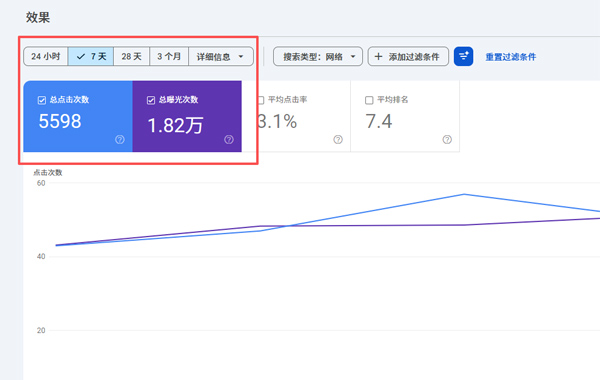600x380 pixels.
Task: Select the 24 小时 time range
Action: point(46,57)
